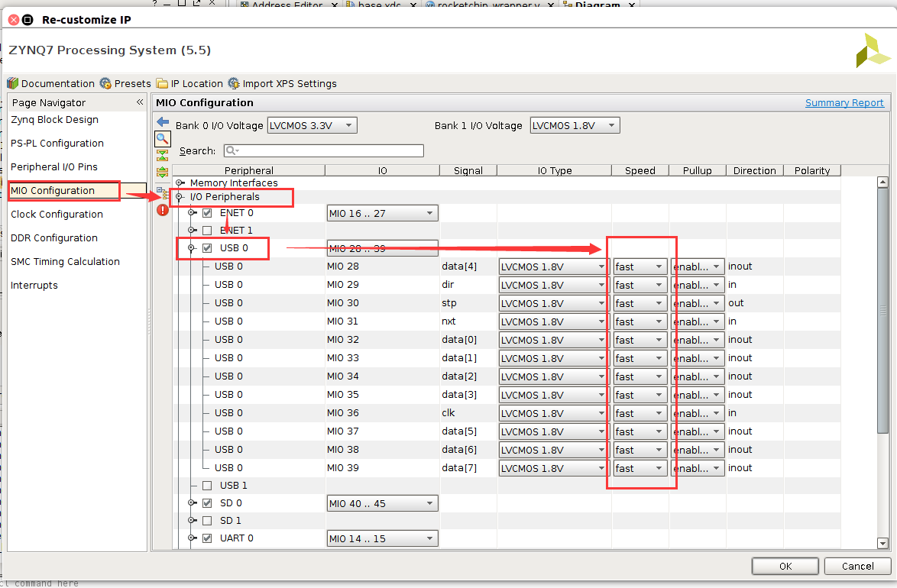Select DDR Configuration in Page Navigator

click(54, 238)
